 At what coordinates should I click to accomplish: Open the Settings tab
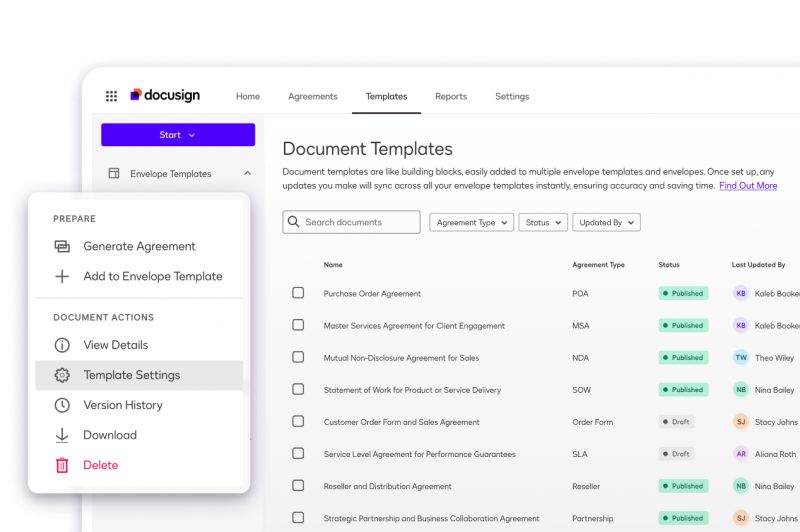point(512,96)
